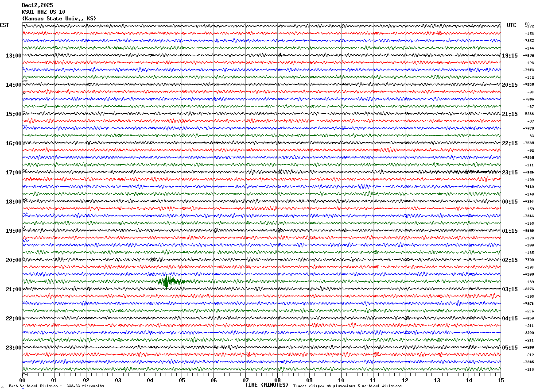
Task: Select the 20:00 CST row label
Action: 14,260
